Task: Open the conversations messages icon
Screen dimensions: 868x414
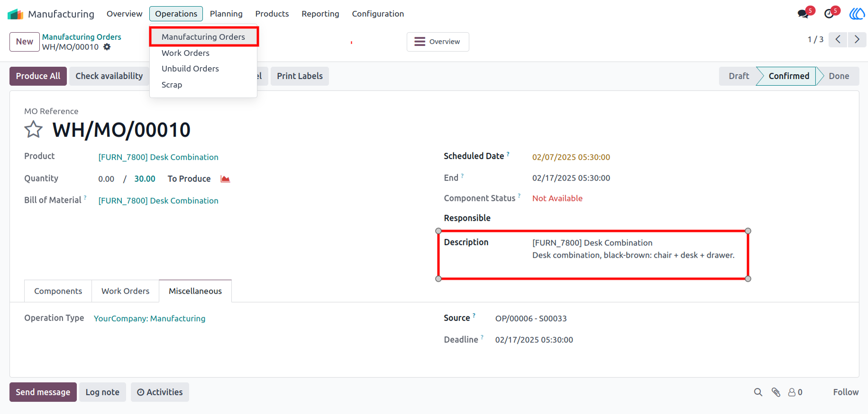Action: pyautogui.click(x=803, y=13)
